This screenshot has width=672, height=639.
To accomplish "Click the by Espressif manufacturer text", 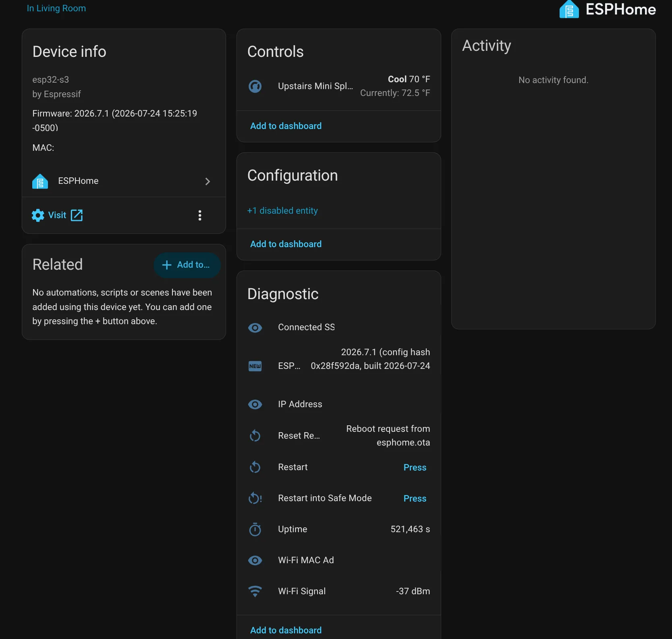I will [x=57, y=94].
